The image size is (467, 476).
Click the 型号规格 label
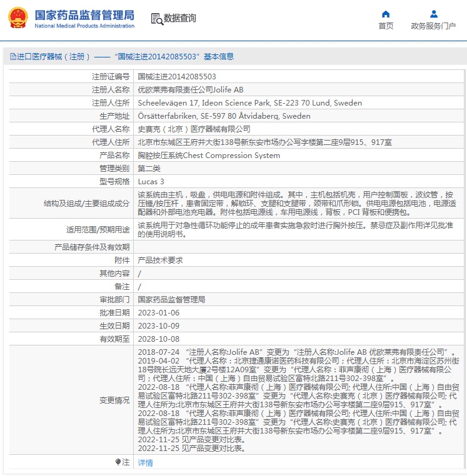click(x=114, y=182)
